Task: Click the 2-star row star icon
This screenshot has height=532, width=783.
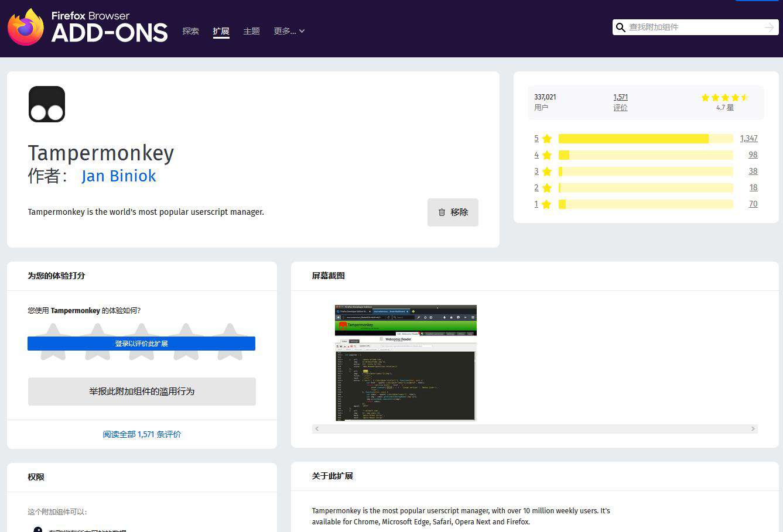Action: [x=547, y=188]
